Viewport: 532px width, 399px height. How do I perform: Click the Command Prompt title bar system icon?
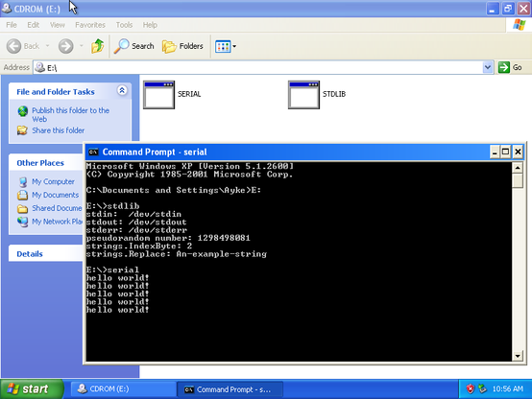tap(93, 152)
